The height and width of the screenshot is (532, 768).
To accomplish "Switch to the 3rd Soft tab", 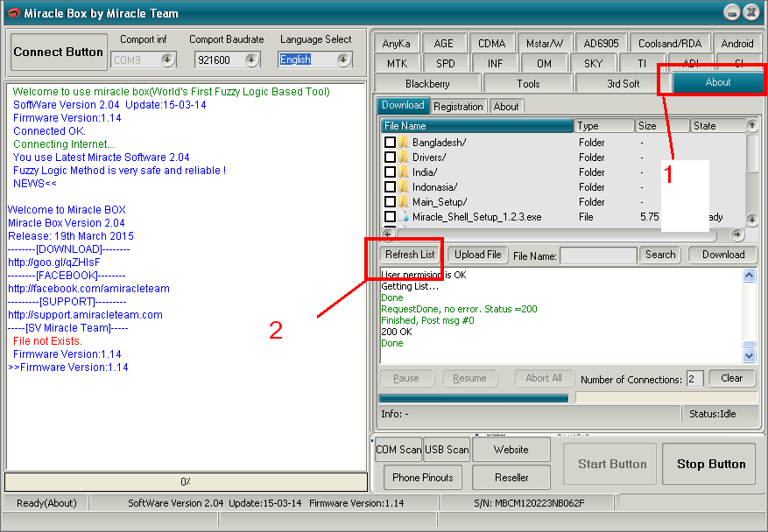I will pyautogui.click(x=623, y=84).
